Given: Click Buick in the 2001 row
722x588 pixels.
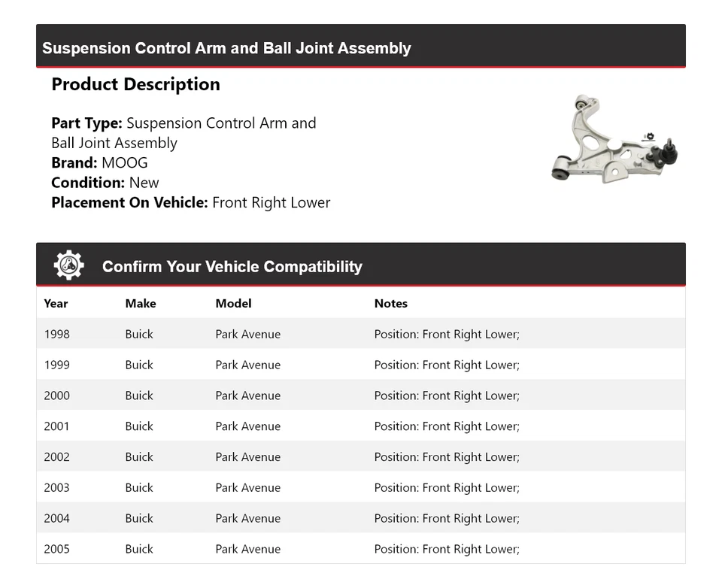Looking at the screenshot, I should (139, 426).
